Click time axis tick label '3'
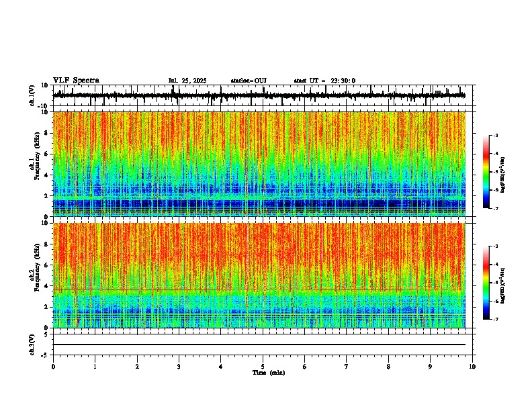532x411 pixels. [179, 367]
